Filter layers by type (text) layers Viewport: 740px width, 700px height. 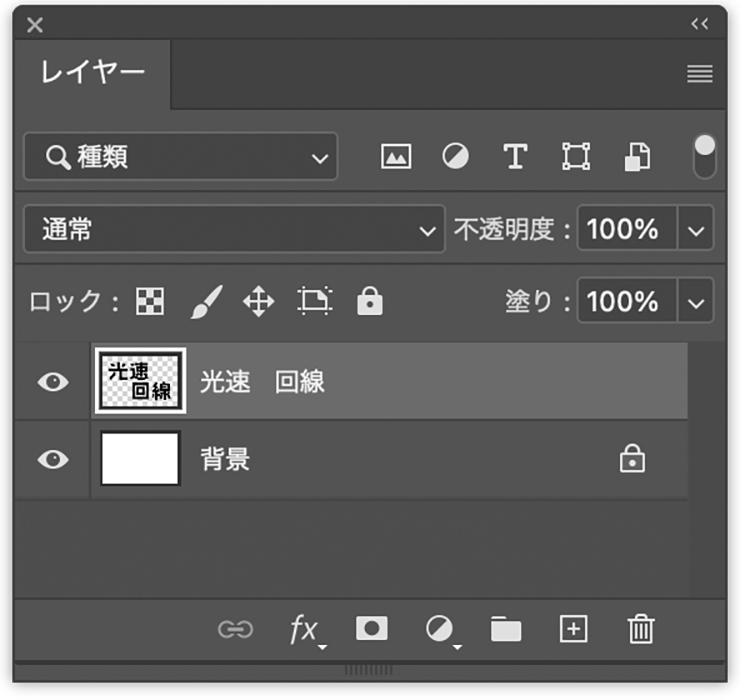pos(515,157)
